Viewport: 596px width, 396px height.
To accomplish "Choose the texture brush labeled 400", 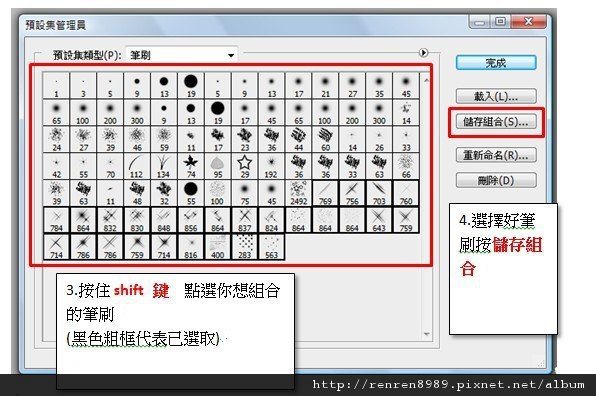I will 218,247.
